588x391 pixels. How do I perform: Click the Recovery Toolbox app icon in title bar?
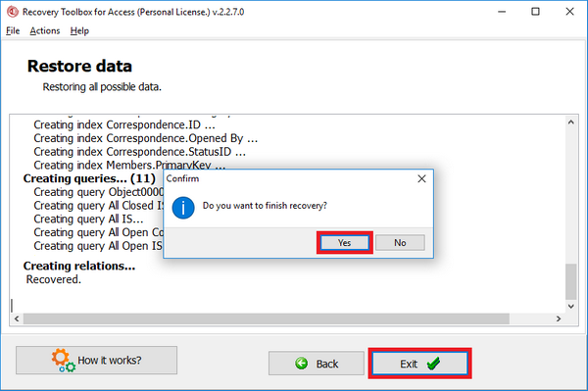[x=13, y=12]
